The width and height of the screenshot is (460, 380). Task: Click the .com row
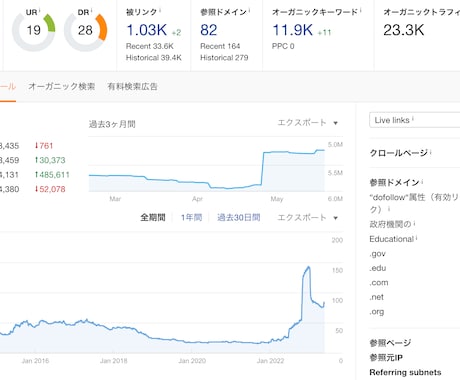(x=379, y=283)
